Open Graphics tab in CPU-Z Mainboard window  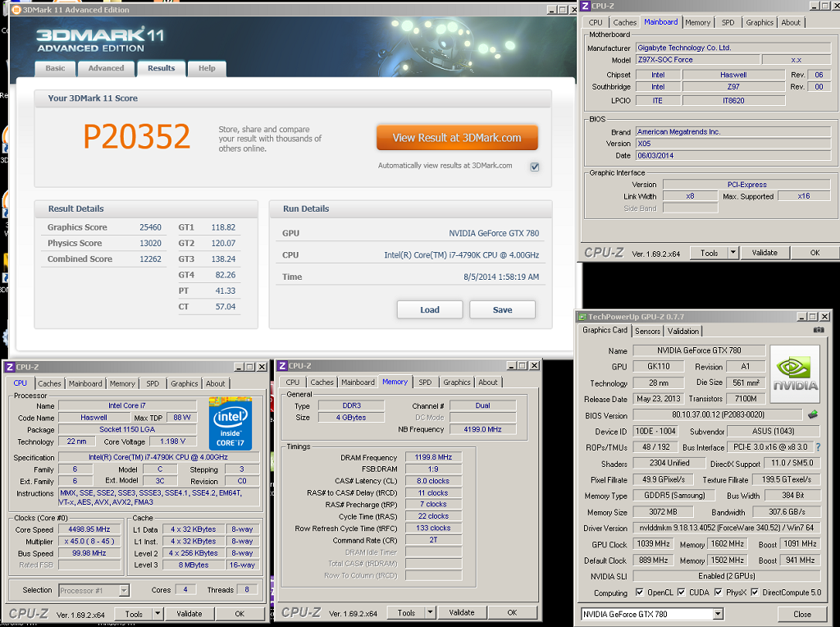click(759, 22)
